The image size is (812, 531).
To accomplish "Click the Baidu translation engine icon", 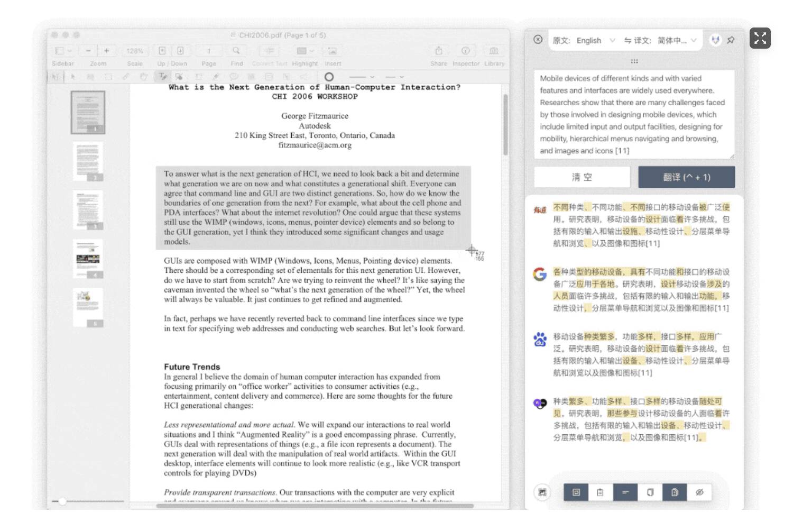I will (x=540, y=339).
